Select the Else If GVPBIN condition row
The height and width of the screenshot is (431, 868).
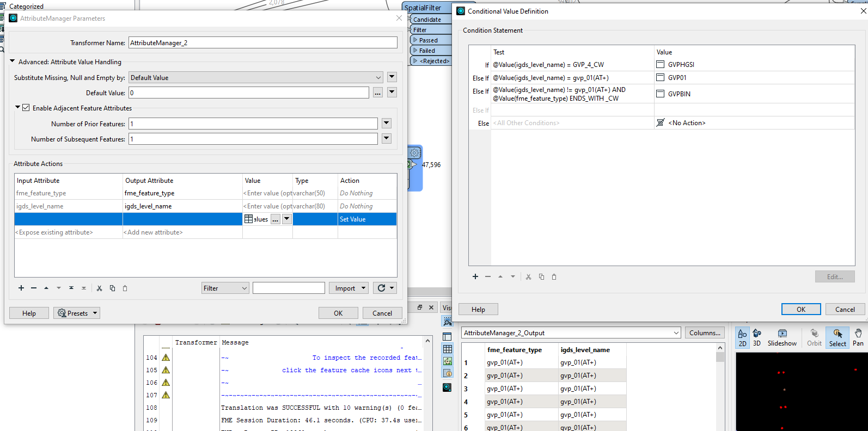tap(662, 94)
